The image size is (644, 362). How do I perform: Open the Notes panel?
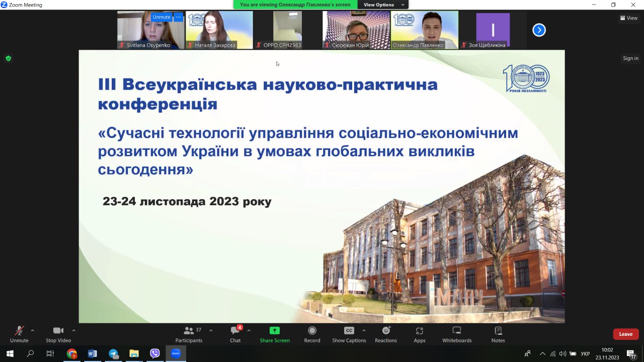pos(498,334)
